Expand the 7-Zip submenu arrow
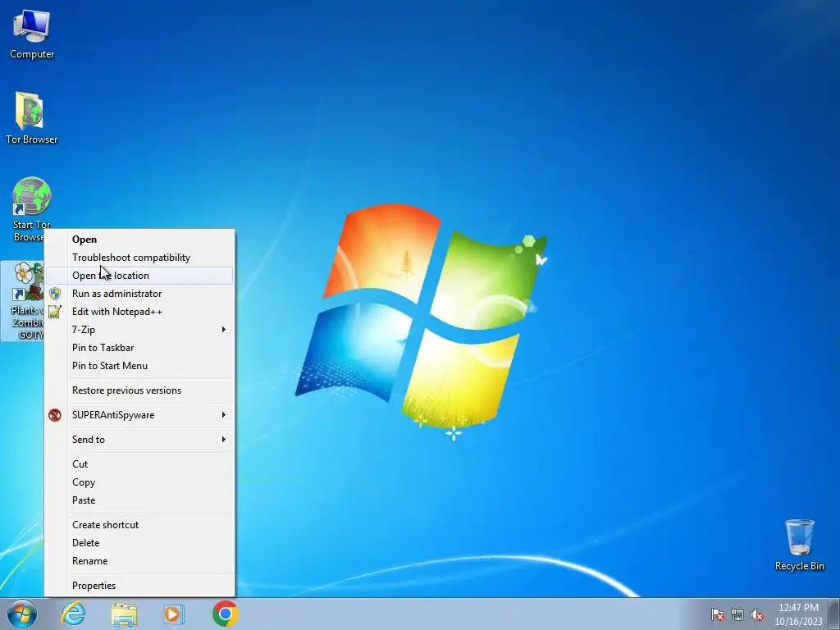 tap(224, 330)
